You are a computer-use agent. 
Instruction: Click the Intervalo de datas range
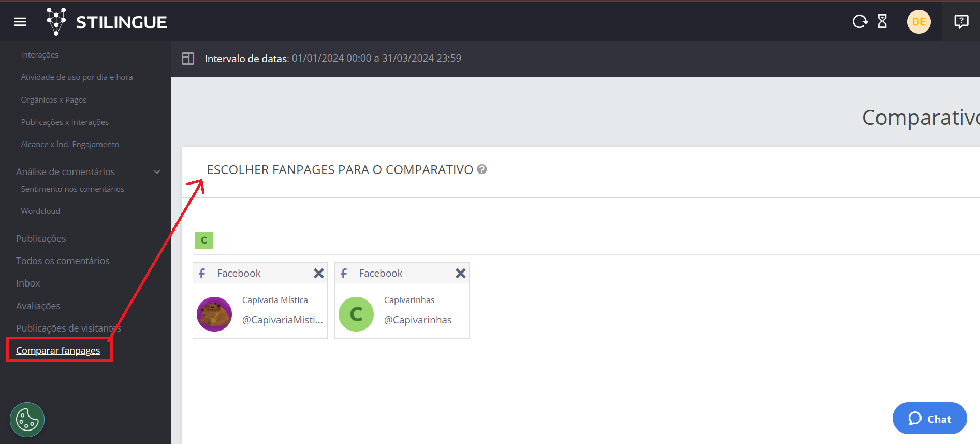[x=333, y=58]
